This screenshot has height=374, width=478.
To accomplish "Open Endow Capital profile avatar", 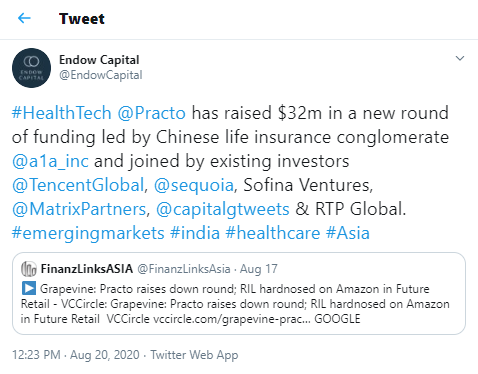I will coord(31,68).
